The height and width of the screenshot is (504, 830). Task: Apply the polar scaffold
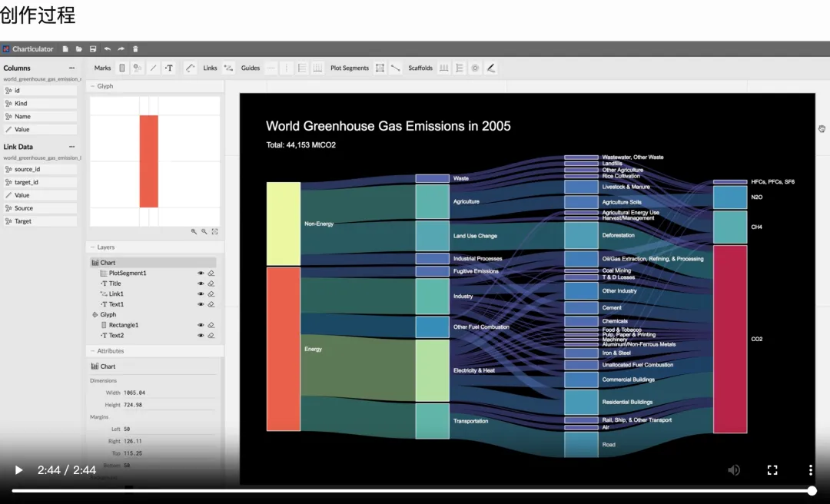click(x=476, y=68)
